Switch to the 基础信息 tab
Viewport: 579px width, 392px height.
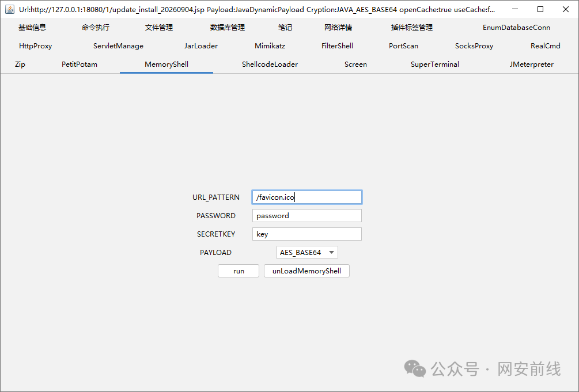click(32, 27)
